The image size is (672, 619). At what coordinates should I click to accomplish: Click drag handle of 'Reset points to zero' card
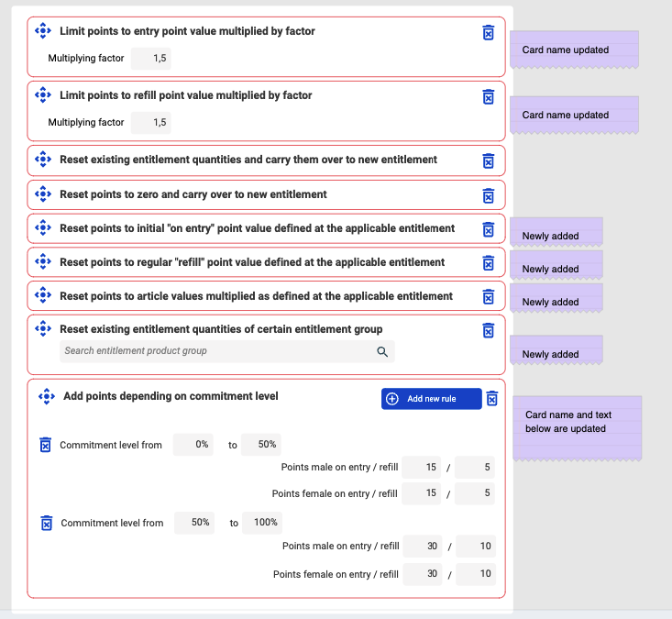pyautogui.click(x=42, y=194)
